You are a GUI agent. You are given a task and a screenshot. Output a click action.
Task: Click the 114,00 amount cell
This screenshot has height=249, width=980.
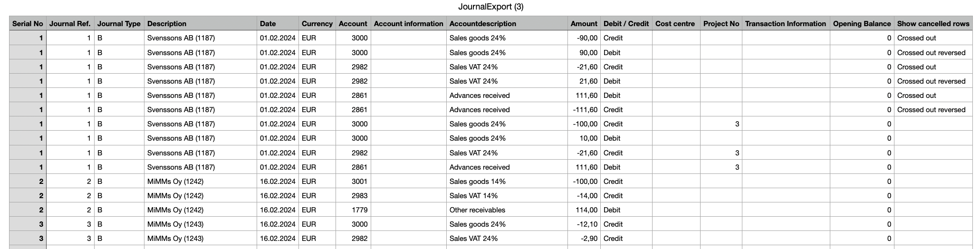click(584, 210)
